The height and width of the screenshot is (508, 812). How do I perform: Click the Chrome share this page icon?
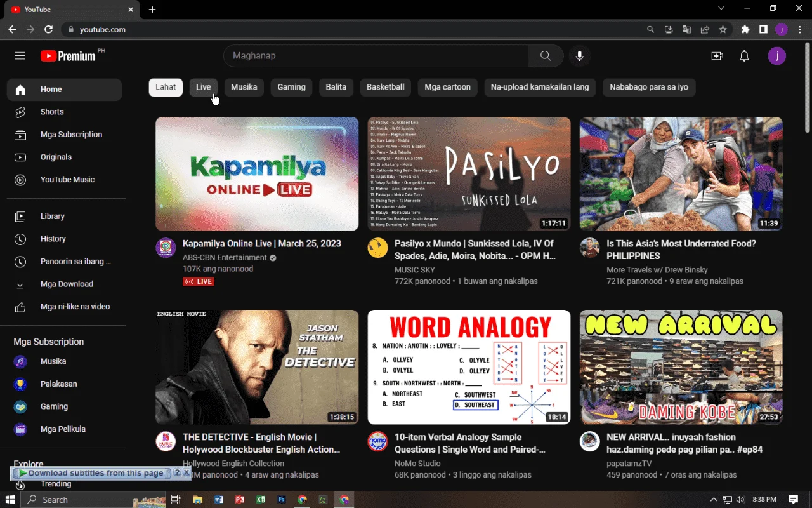click(705, 29)
